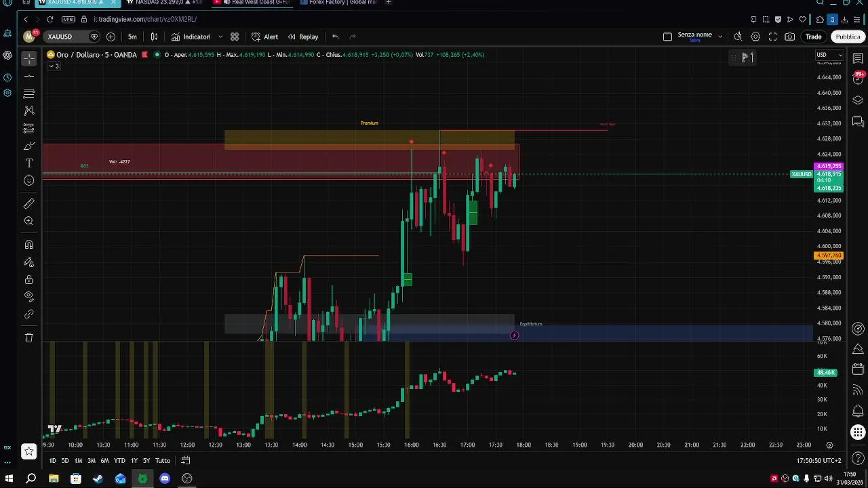
Task: Click the 17:50:50 UTC+2 timezone selector
Action: tap(818, 461)
